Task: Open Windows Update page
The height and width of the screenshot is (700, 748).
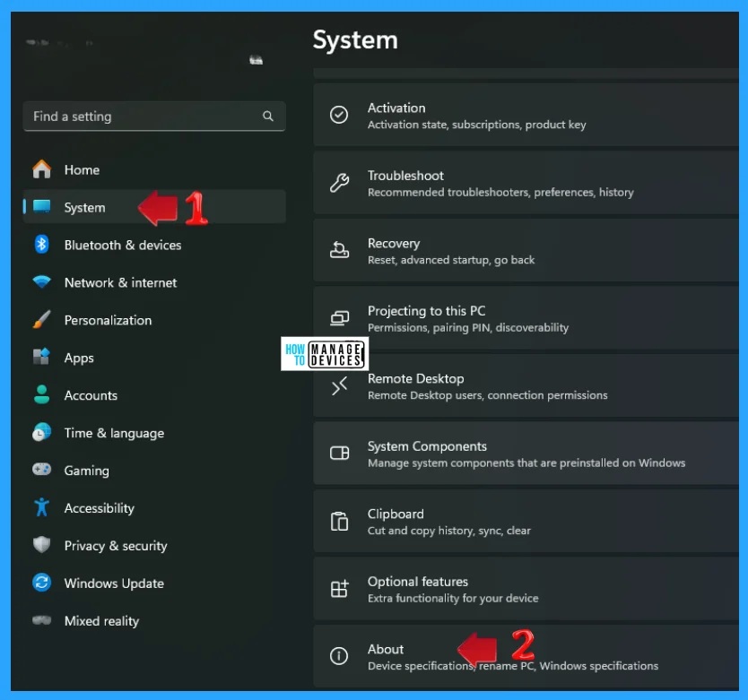Action: click(154, 583)
